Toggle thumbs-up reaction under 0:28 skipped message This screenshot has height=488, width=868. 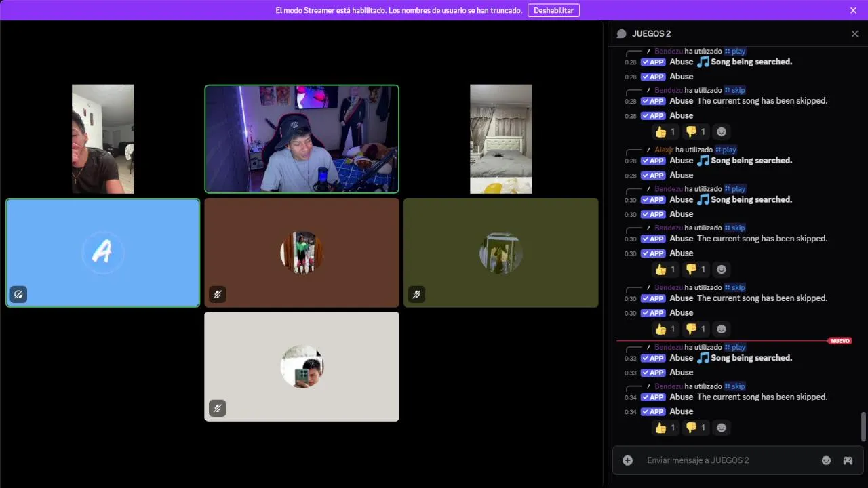665,131
